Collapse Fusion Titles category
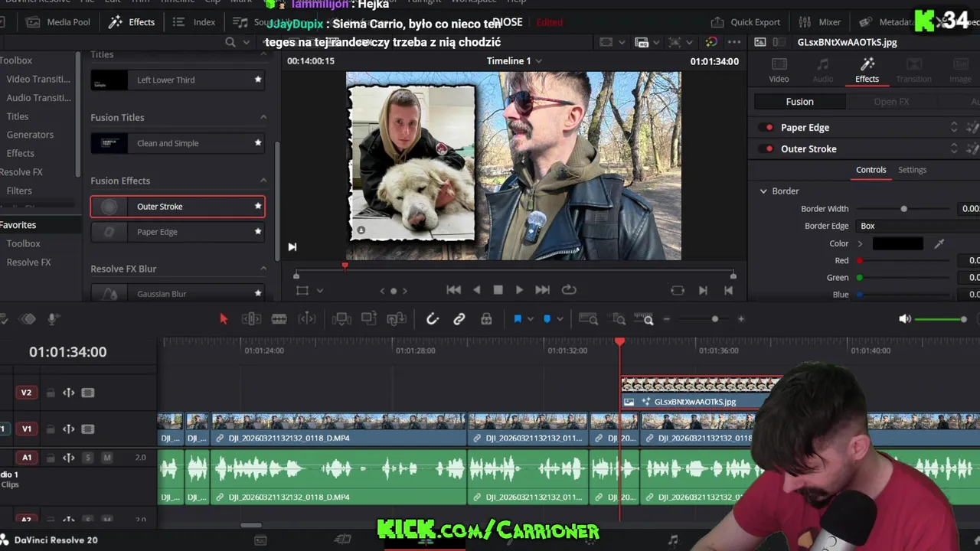Screen dimensions: 980x551 (263, 117)
